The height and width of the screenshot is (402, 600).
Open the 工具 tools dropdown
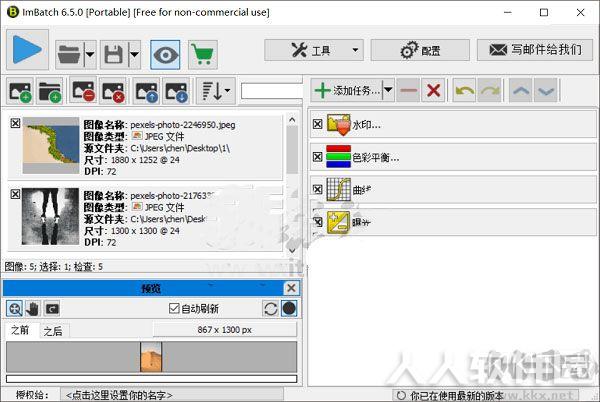[314, 50]
